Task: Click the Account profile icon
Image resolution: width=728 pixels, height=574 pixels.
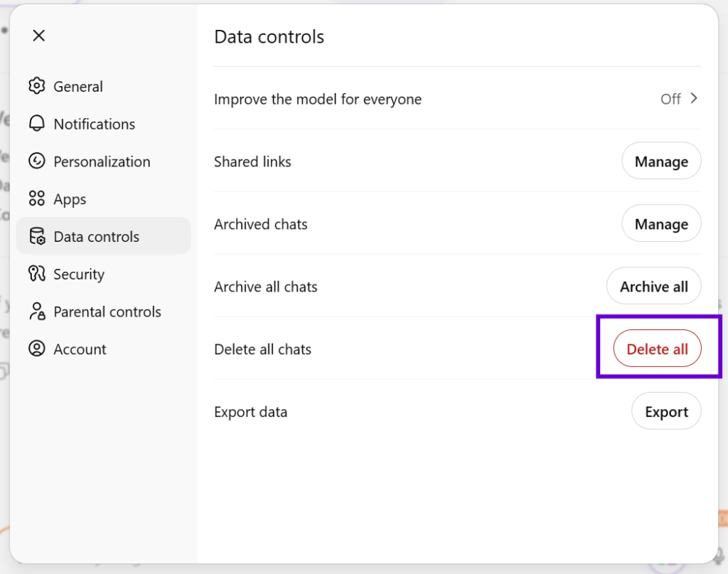Action: click(x=37, y=349)
